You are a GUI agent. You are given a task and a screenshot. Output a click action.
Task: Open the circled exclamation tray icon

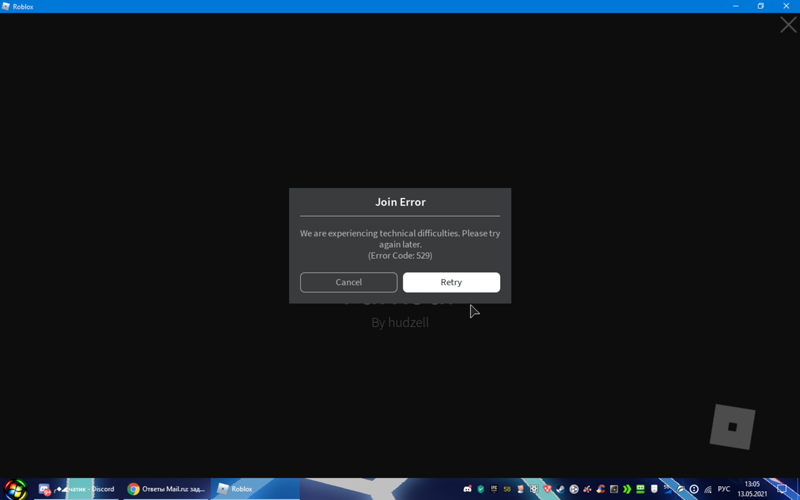(x=694, y=489)
